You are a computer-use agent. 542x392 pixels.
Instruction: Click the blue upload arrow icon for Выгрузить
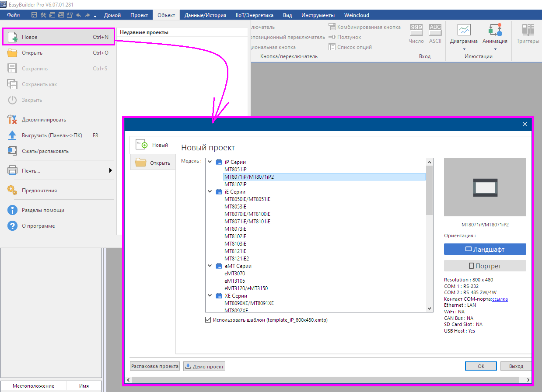13,135
